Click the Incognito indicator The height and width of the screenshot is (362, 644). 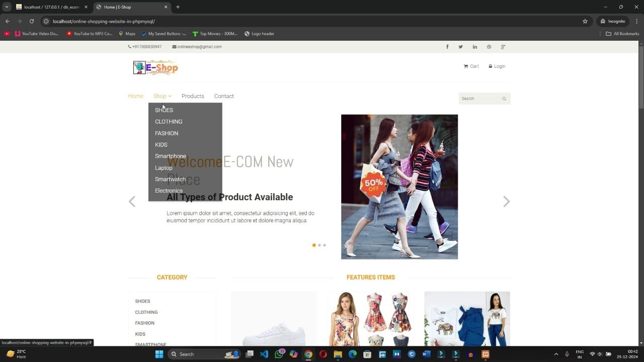(612, 21)
